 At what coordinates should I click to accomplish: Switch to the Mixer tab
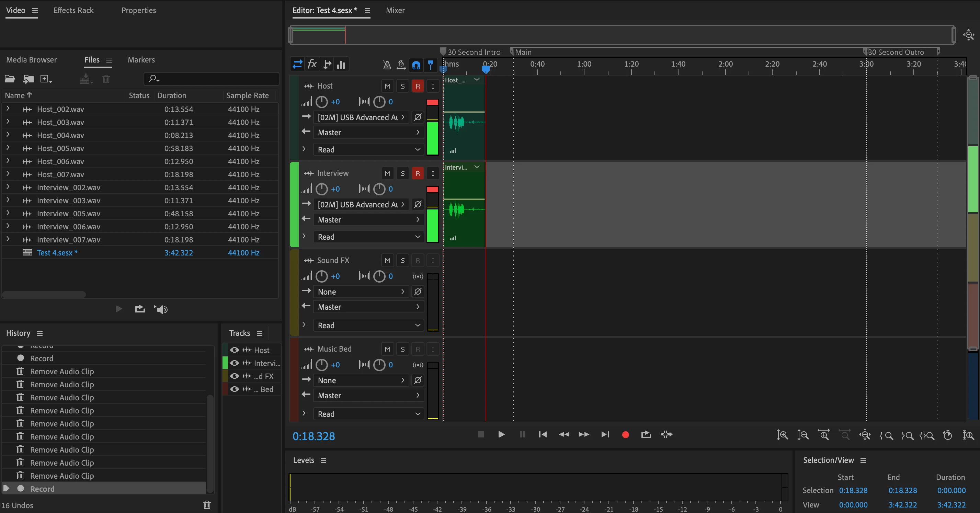coord(395,10)
